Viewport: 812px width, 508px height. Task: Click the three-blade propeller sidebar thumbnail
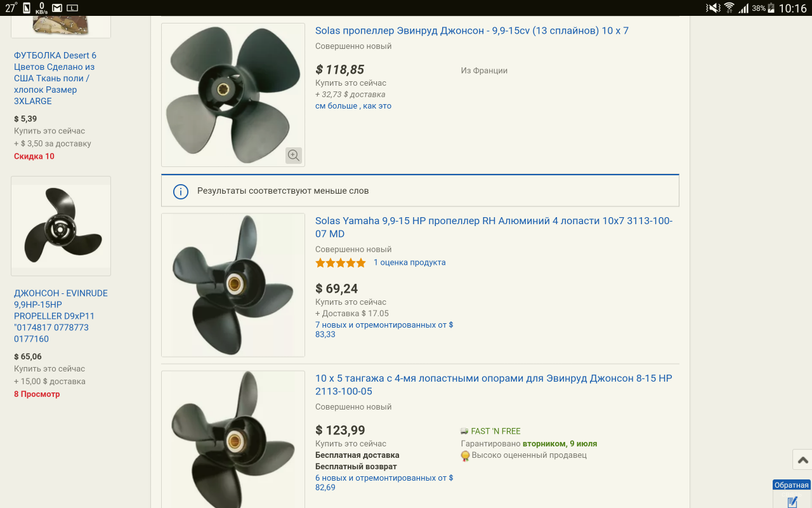click(x=61, y=226)
